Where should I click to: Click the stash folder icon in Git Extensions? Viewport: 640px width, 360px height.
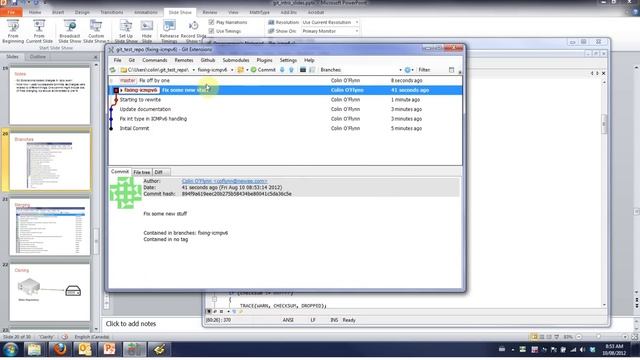click(240, 70)
